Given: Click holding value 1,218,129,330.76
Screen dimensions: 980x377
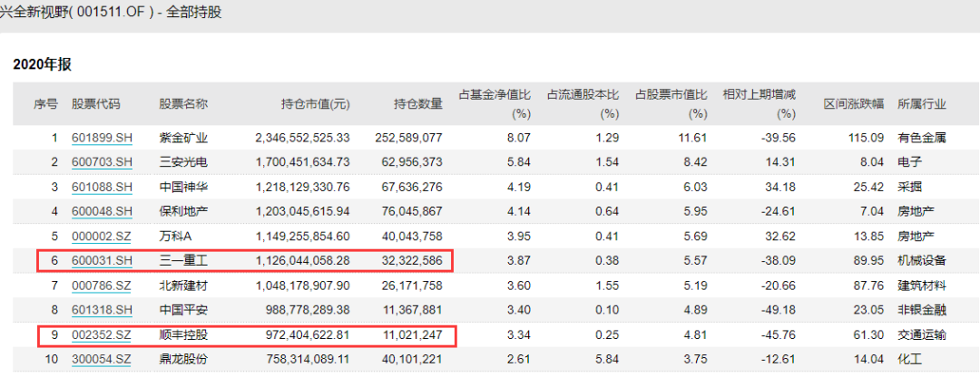Looking at the screenshot, I should [x=303, y=187].
